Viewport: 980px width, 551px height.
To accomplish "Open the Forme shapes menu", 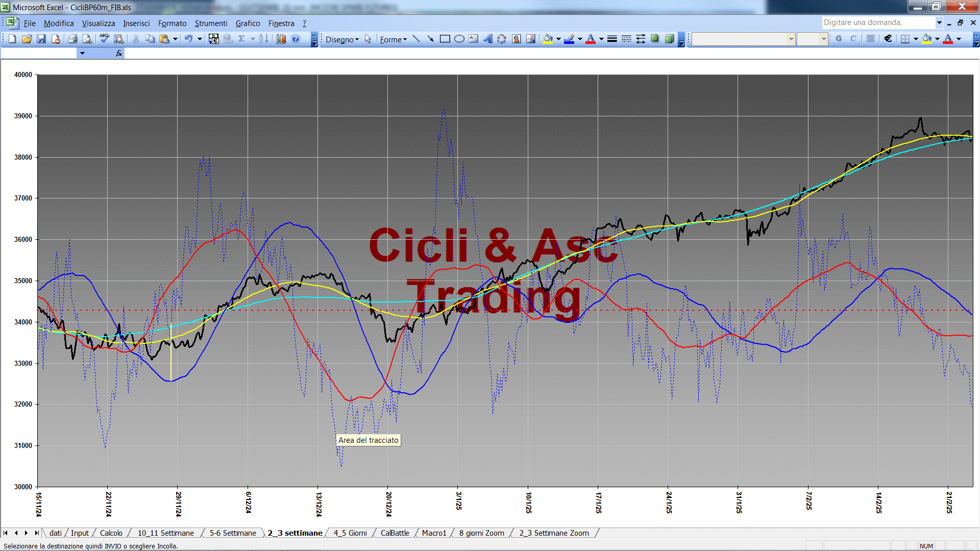I will (393, 39).
